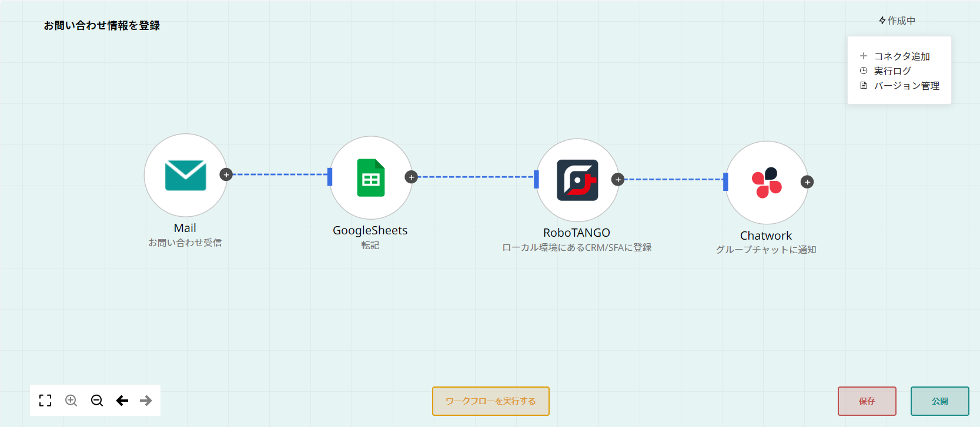Select the RoboTANGO connector icon
Viewport: 980px width, 427px height.
coord(577,180)
